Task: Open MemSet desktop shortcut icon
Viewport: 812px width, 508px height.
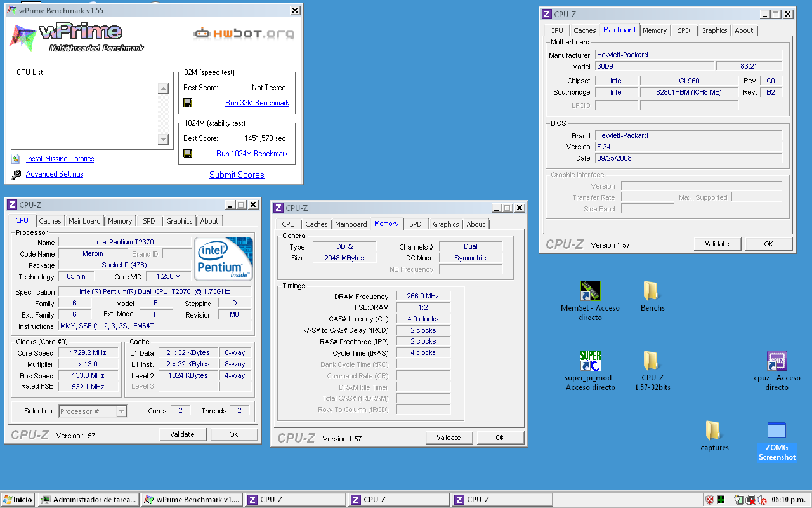Action: click(x=590, y=291)
